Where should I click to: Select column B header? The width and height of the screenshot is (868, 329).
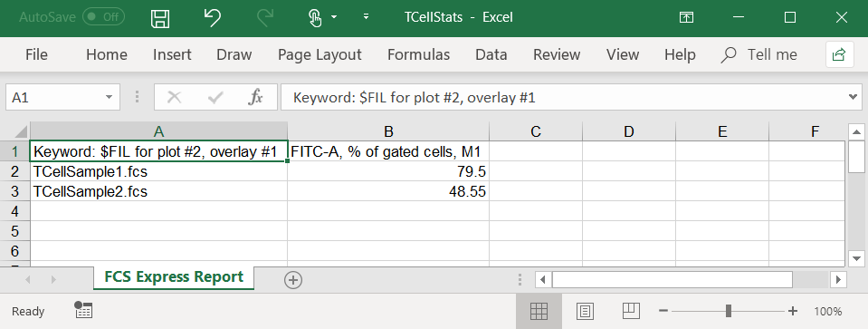click(x=388, y=131)
